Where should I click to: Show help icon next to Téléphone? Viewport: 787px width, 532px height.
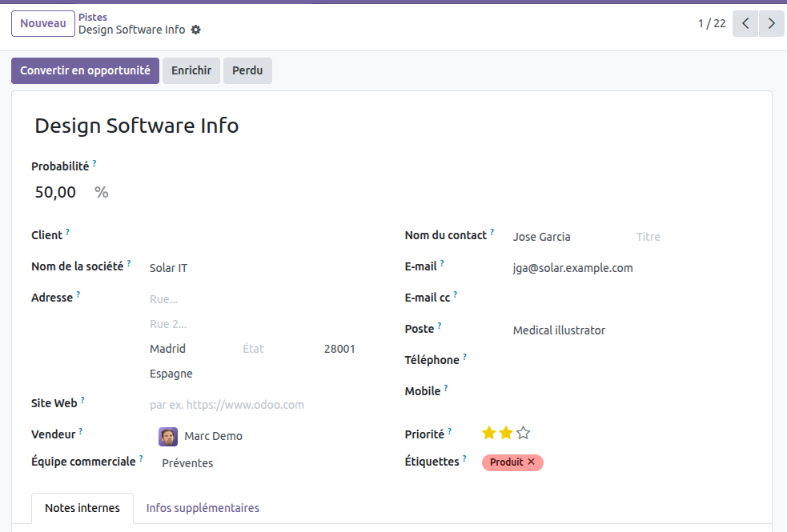(465, 357)
